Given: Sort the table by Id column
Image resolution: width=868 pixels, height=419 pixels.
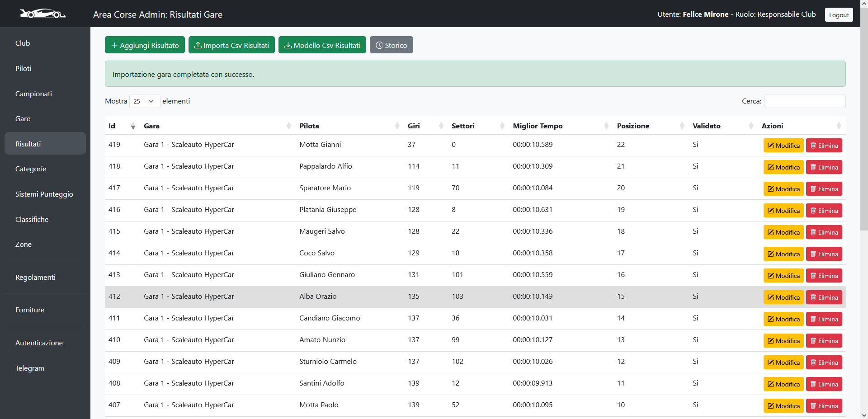Looking at the screenshot, I should tap(121, 126).
